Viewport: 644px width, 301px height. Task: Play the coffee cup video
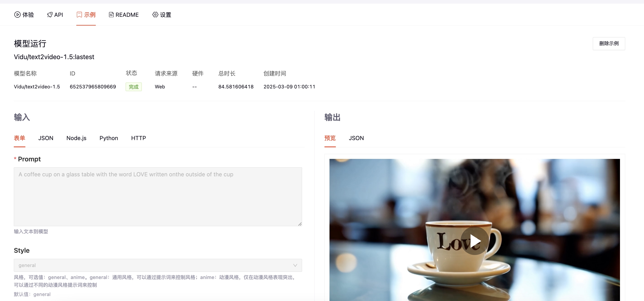[474, 241]
